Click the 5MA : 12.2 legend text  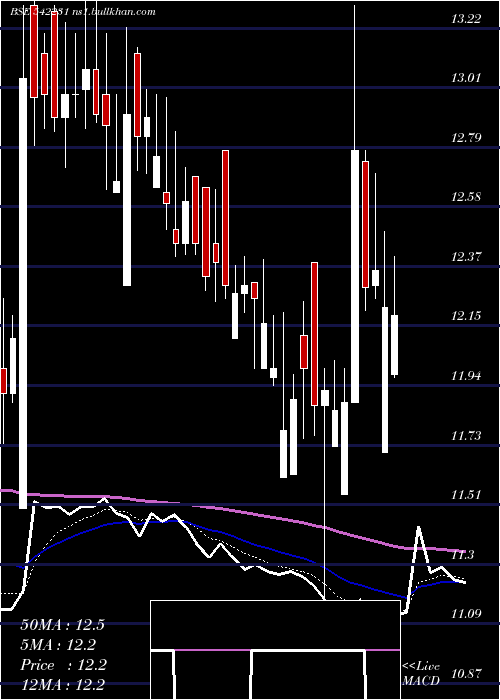pyautogui.click(x=58, y=645)
